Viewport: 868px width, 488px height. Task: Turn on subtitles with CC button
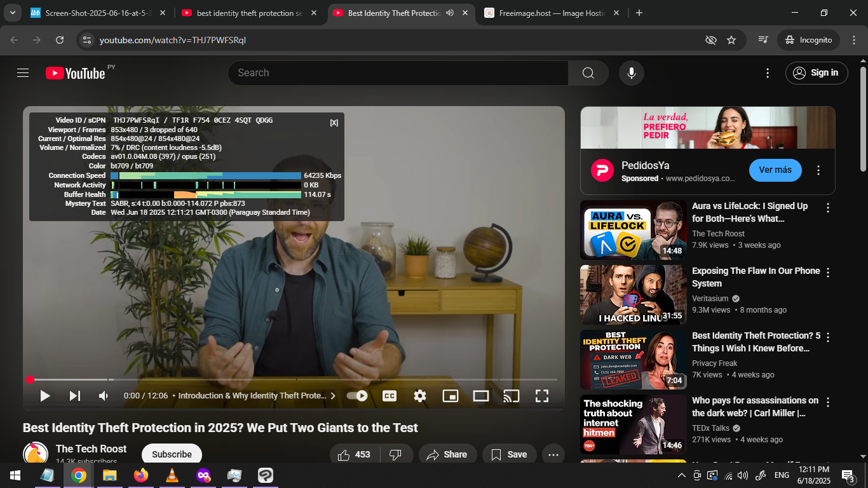(x=390, y=396)
